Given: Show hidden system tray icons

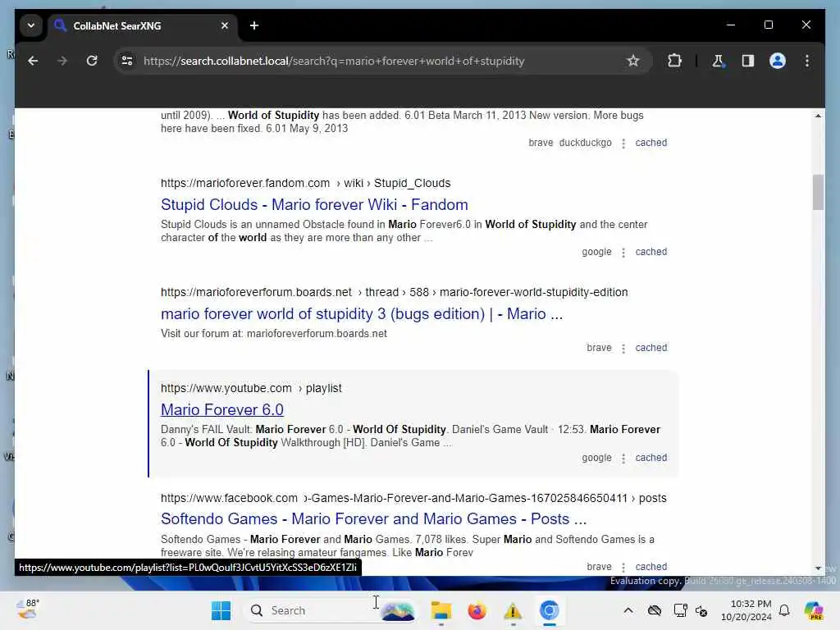Looking at the screenshot, I should 628,610.
